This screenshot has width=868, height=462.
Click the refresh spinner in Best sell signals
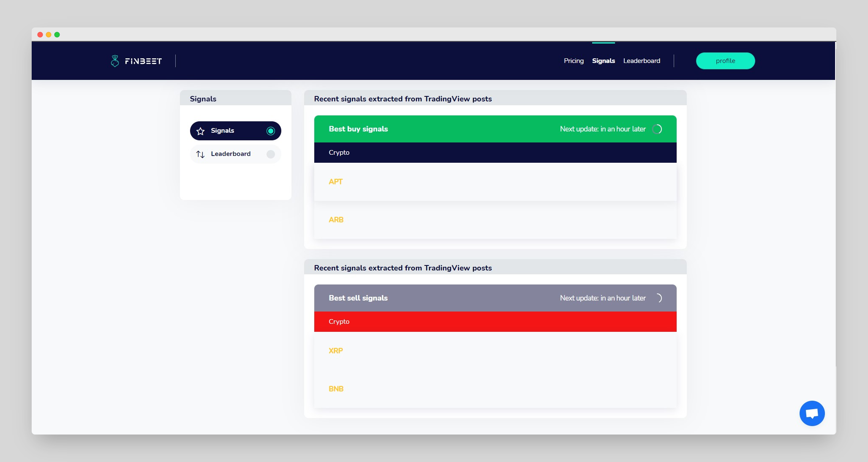coord(657,298)
